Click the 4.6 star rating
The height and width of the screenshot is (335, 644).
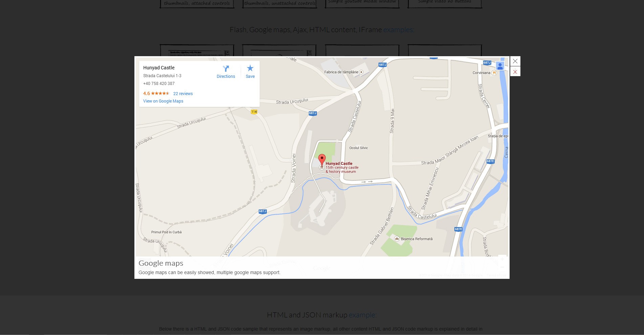pos(156,93)
